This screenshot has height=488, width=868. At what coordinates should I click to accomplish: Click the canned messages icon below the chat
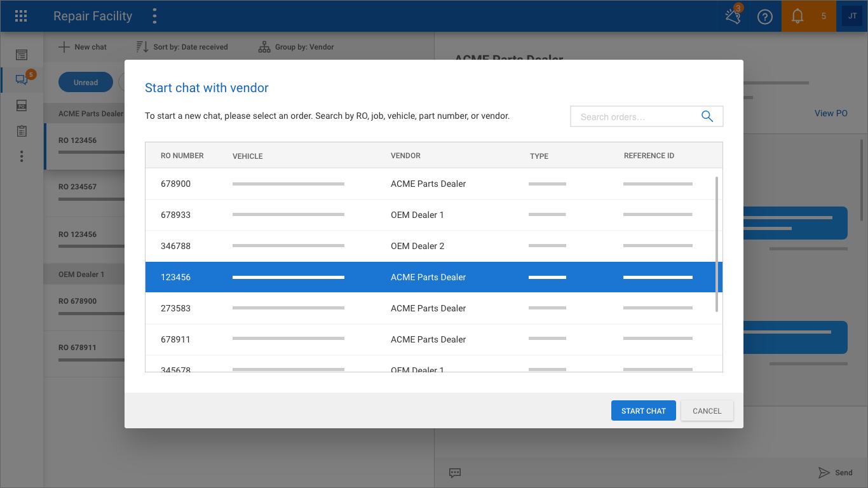click(x=455, y=473)
